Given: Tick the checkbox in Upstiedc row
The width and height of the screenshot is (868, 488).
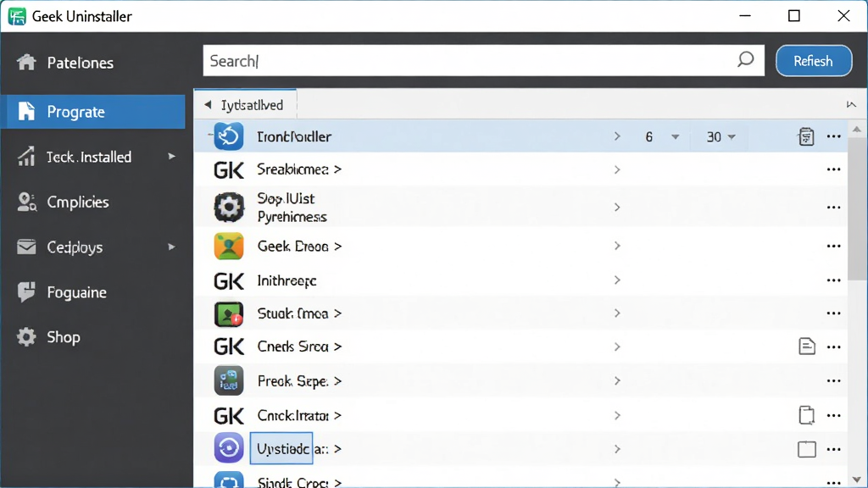Looking at the screenshot, I should (807, 449).
